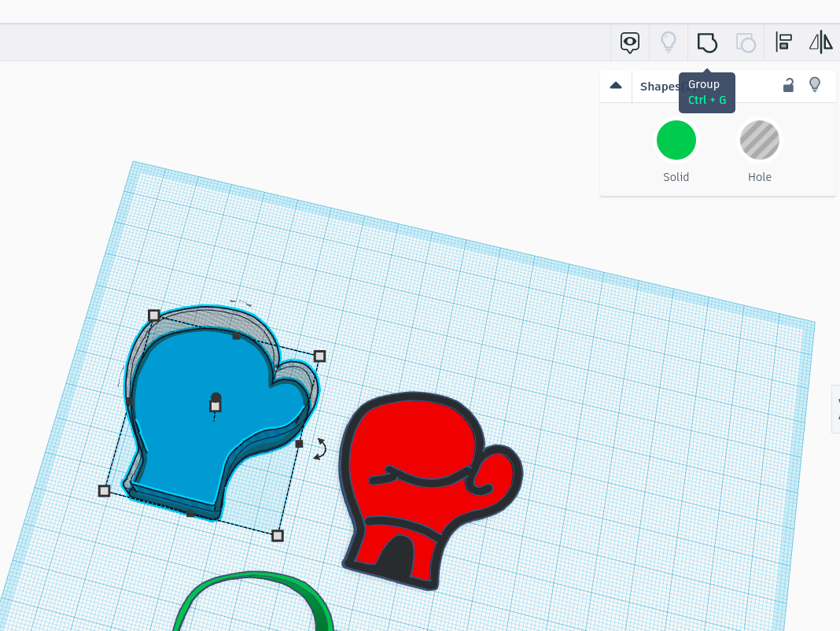Select the Mirror tool

tap(820, 42)
